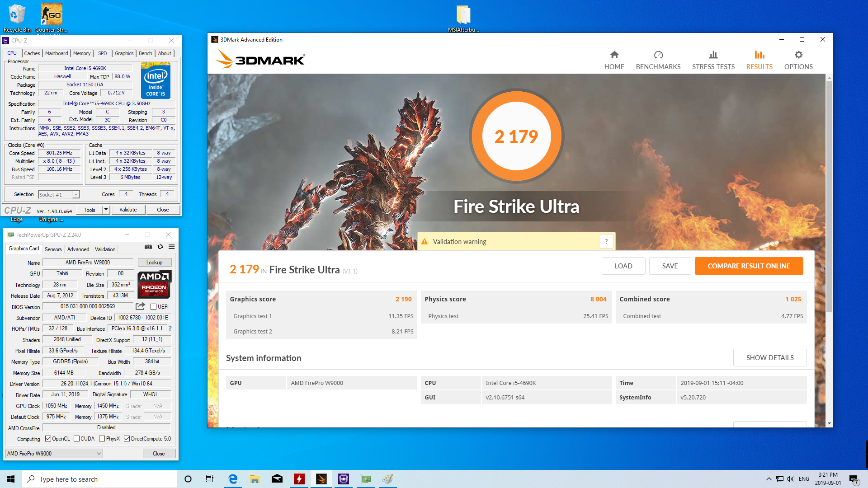
Task: Click the 3DMark scrollbar down arrow
Action: tap(829, 423)
